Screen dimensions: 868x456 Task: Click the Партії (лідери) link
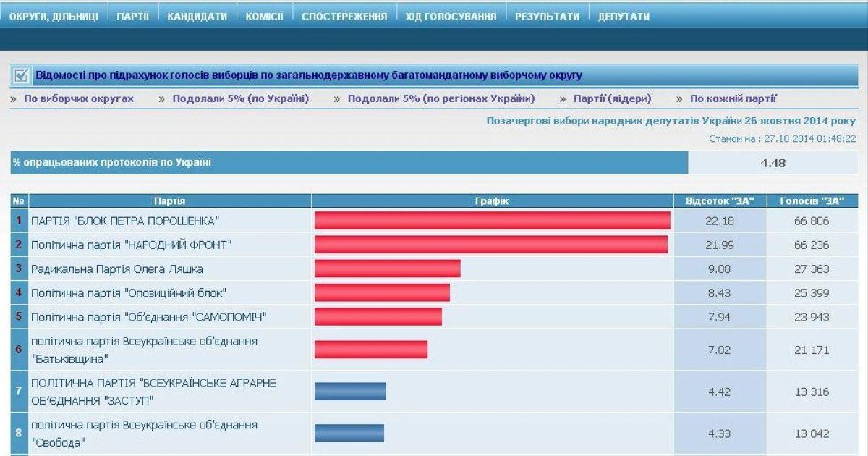pyautogui.click(x=612, y=98)
